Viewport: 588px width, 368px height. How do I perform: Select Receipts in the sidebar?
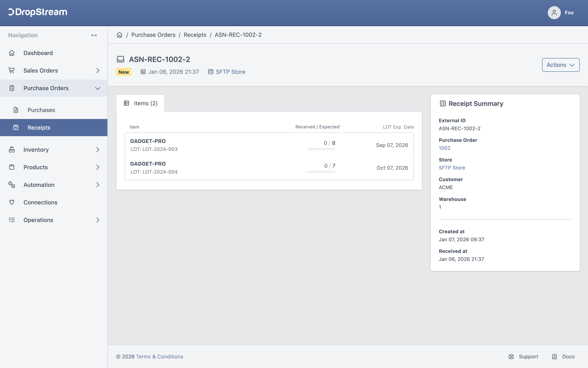pos(54,128)
